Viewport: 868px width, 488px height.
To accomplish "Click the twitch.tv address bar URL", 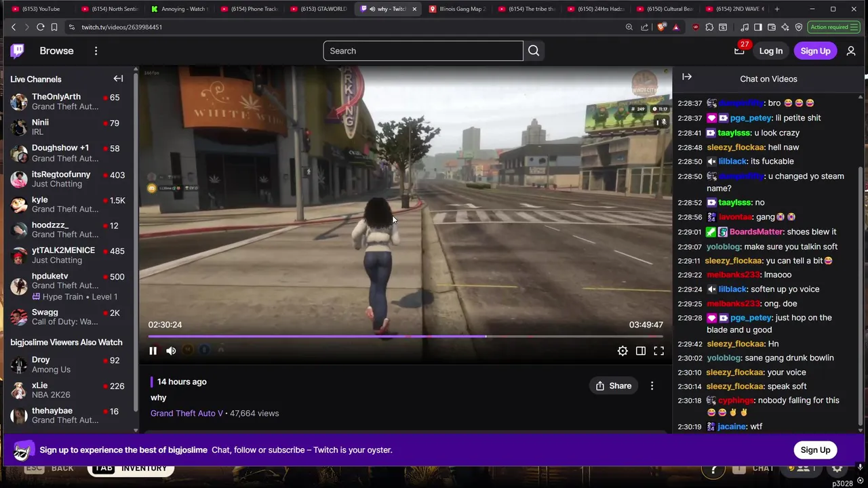I will coord(121,27).
